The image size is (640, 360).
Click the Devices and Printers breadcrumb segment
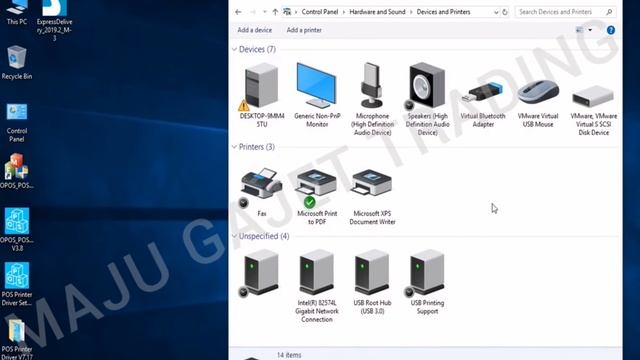pyautogui.click(x=443, y=12)
